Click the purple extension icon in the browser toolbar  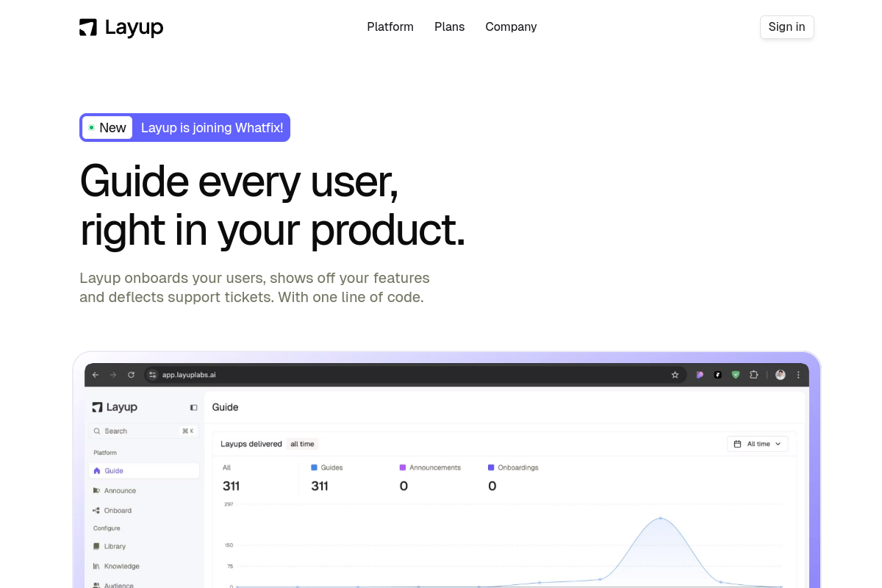(700, 375)
